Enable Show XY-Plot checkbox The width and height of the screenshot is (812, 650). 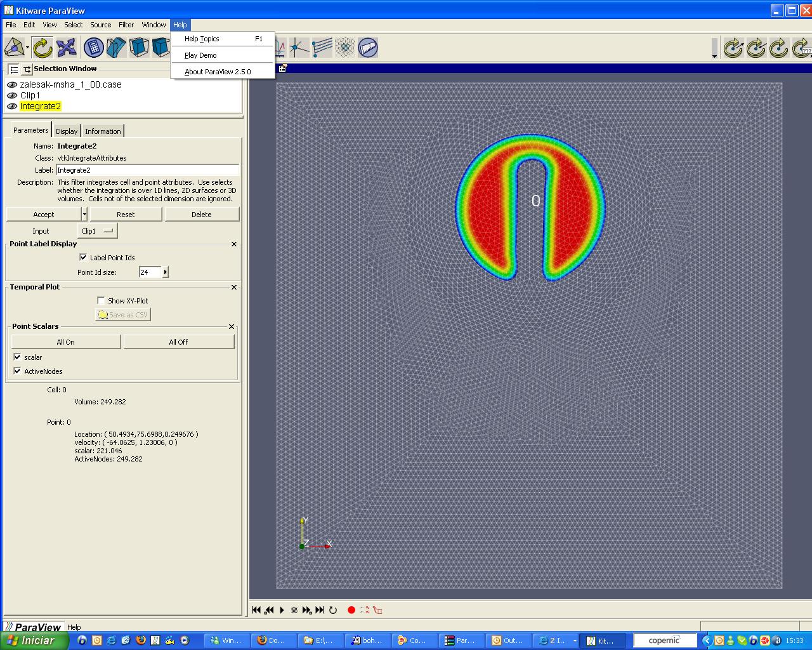101,300
